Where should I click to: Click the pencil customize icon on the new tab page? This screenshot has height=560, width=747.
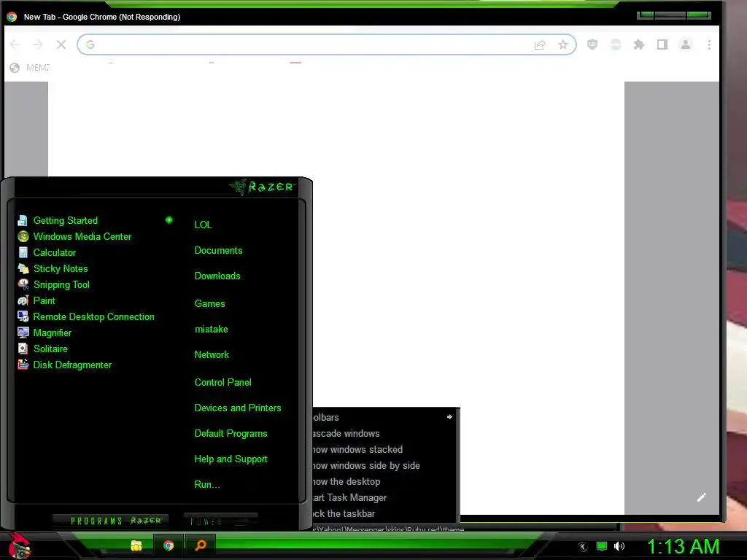[x=701, y=497]
